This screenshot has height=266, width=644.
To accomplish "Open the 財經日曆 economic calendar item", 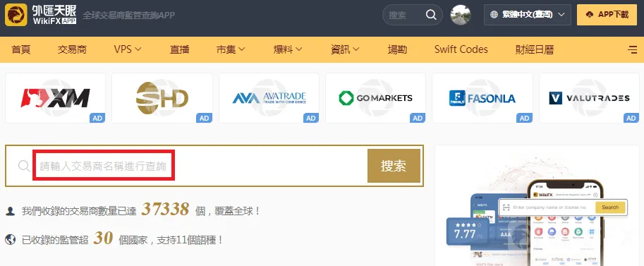I will coord(535,50).
